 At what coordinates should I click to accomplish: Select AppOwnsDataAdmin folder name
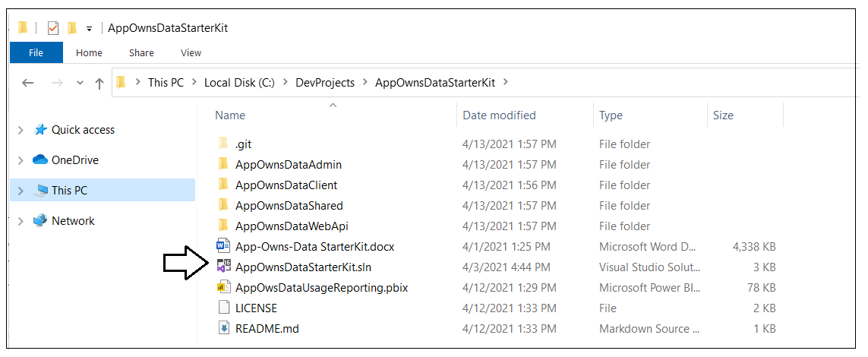tap(289, 164)
